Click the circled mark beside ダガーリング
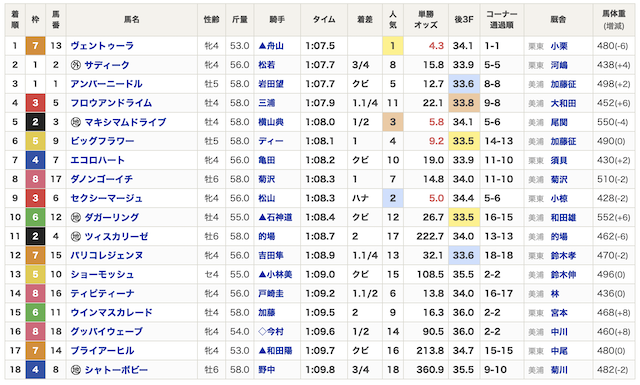Image resolution: width=640 pixels, height=385 pixels. (76, 217)
